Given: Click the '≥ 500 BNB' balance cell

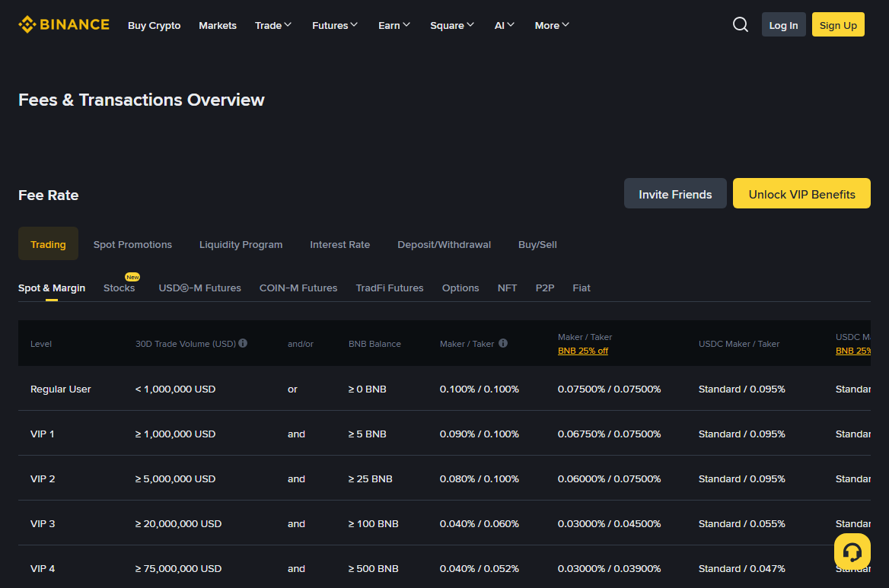Looking at the screenshot, I should [373, 568].
